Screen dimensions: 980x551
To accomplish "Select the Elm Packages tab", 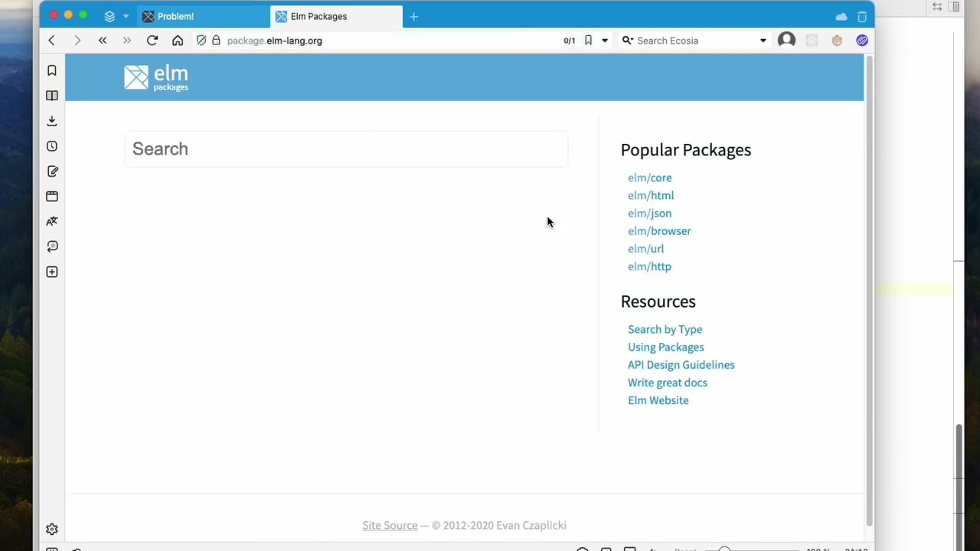I will (336, 16).
